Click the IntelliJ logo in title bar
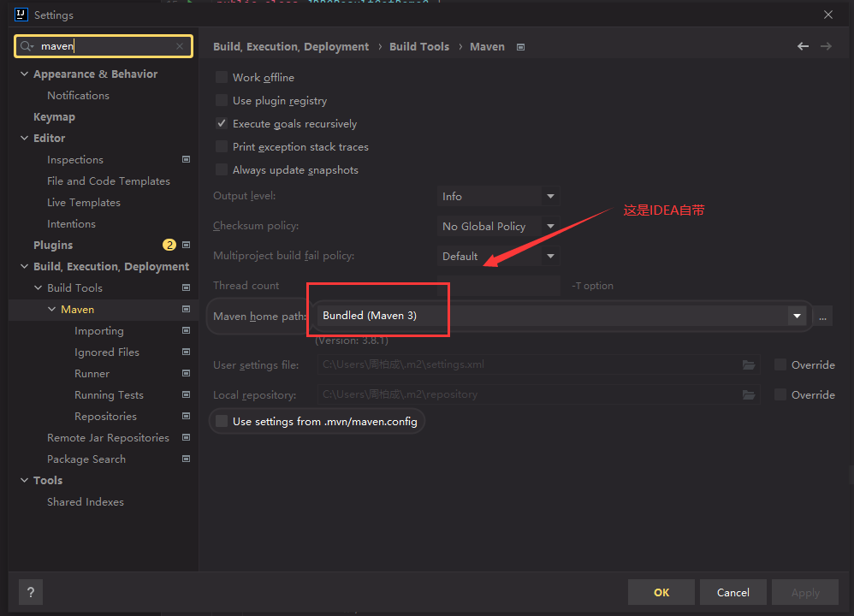The image size is (854, 616). (x=21, y=15)
